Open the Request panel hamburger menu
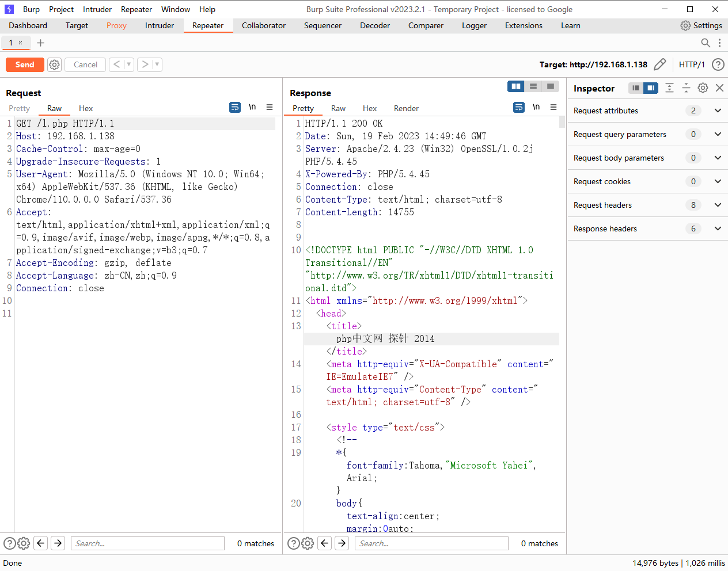 (x=270, y=107)
